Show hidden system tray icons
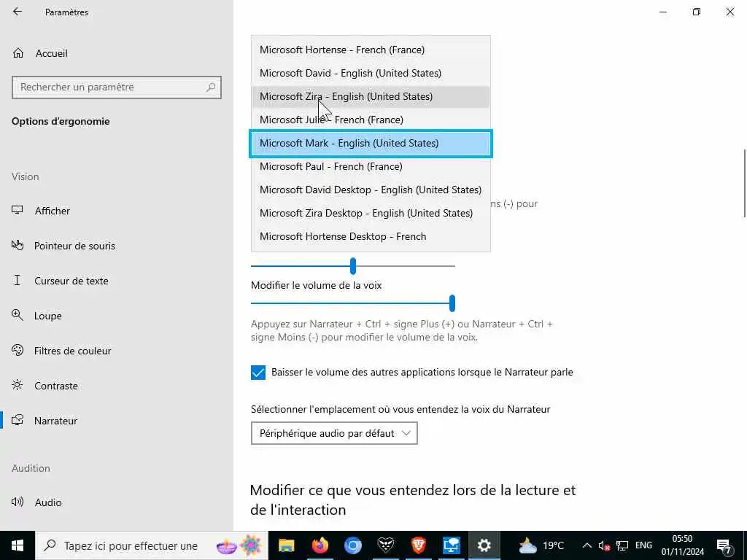This screenshot has width=747, height=560. (587, 545)
